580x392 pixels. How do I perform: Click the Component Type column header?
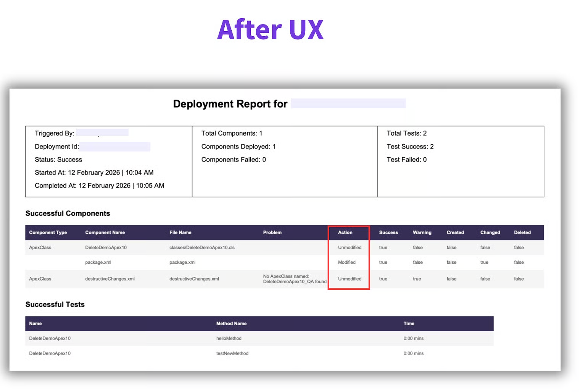point(48,232)
